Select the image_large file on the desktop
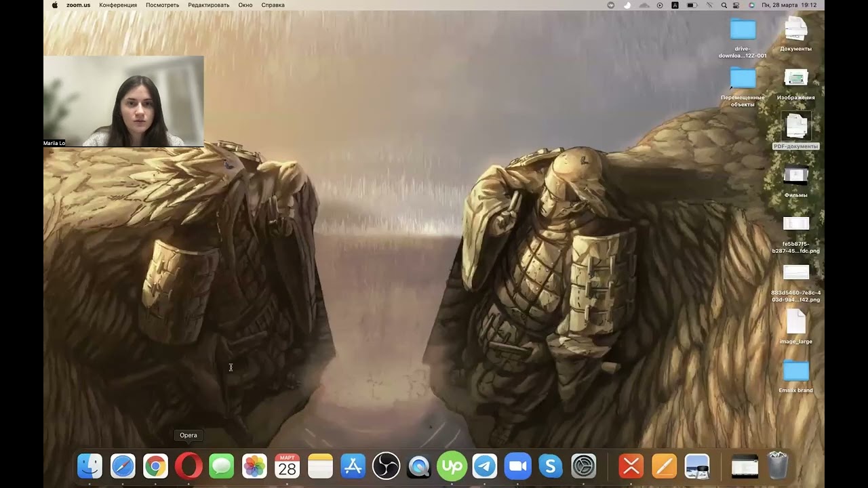 pyautogui.click(x=796, y=328)
